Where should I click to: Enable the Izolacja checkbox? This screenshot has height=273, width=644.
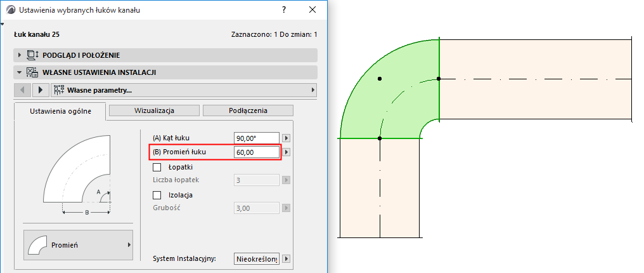point(157,195)
